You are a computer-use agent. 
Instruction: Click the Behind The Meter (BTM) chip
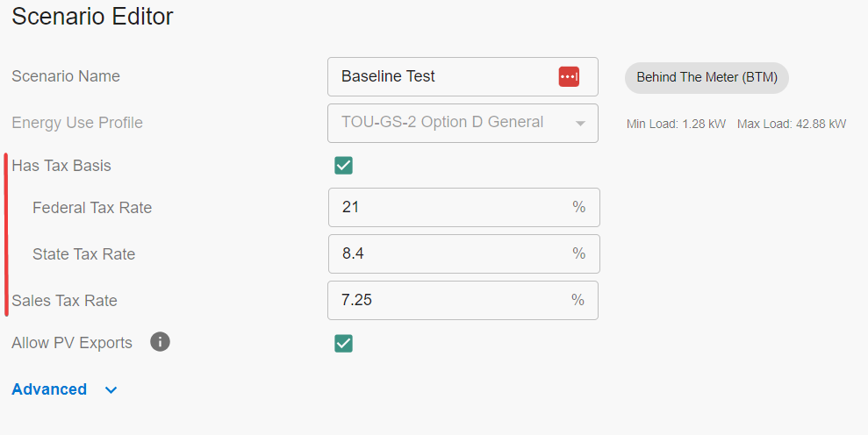pos(707,77)
